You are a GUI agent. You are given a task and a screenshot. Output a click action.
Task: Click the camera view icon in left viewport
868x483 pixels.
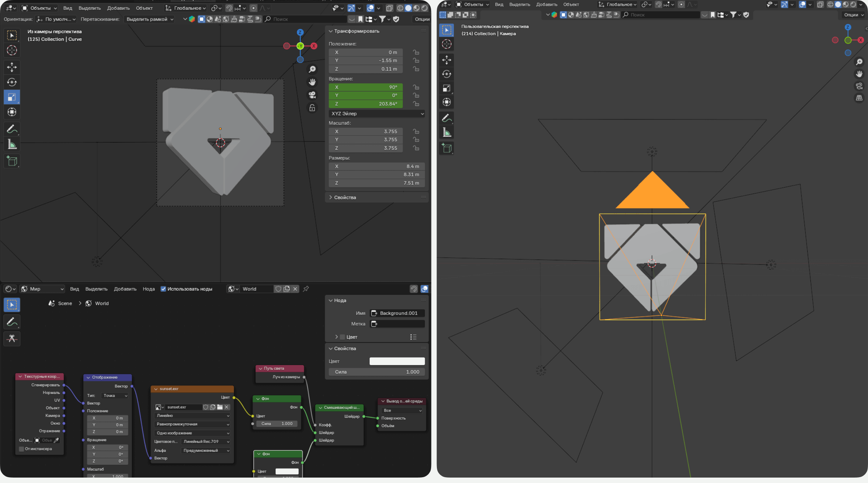(x=312, y=95)
